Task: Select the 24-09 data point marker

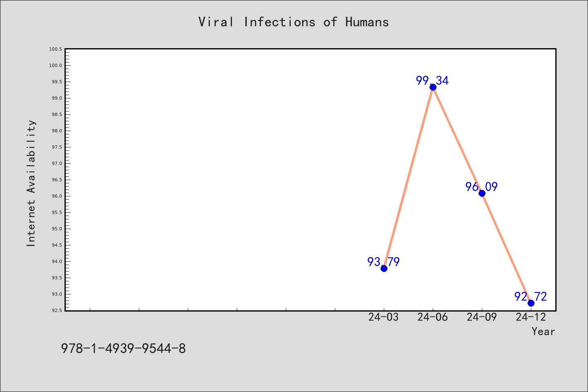Action: pos(482,193)
